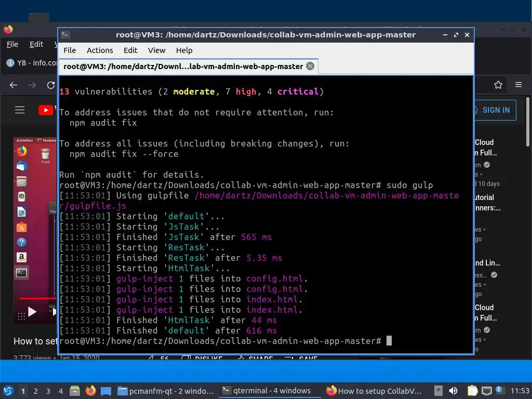Click 'npm audit fix --force' line
The width and height of the screenshot is (532, 399).
click(x=124, y=154)
